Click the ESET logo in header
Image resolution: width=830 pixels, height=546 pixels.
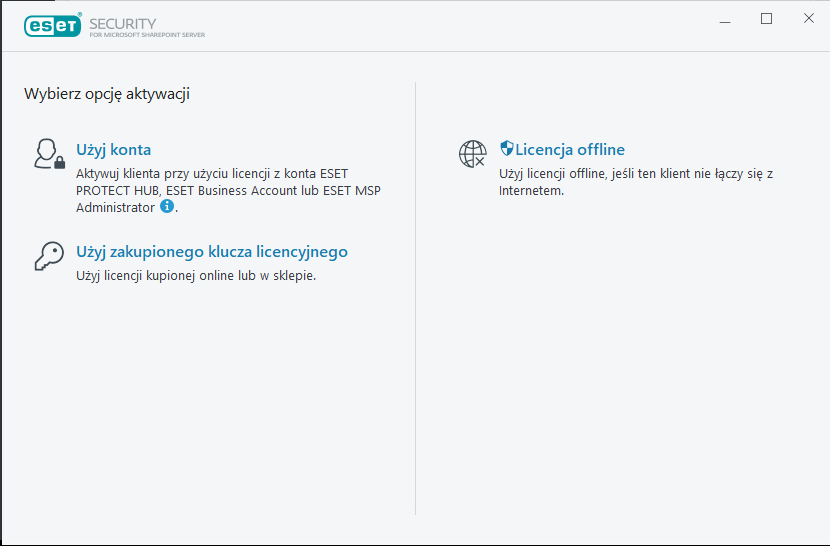[52, 25]
